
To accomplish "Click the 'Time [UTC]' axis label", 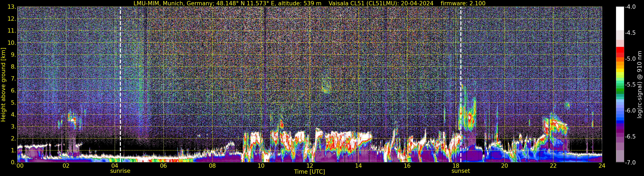I will point(310,172).
